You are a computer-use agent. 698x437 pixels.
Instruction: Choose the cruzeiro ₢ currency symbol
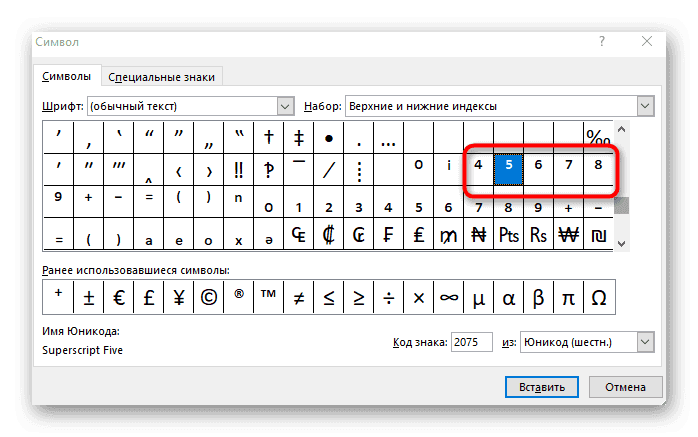click(x=358, y=234)
